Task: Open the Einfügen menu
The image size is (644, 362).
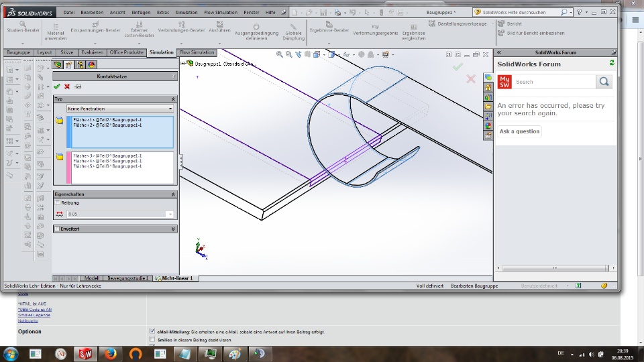Action: tap(141, 12)
